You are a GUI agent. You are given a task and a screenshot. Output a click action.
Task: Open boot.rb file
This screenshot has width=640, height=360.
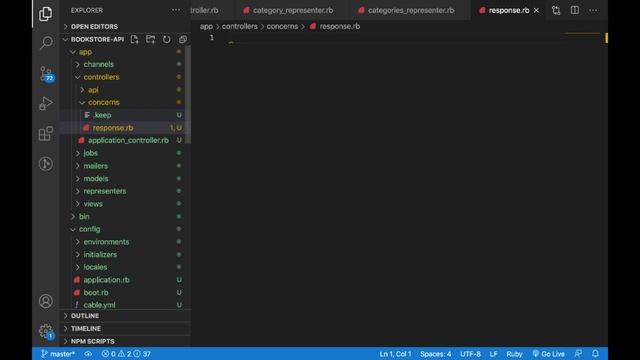[96, 292]
